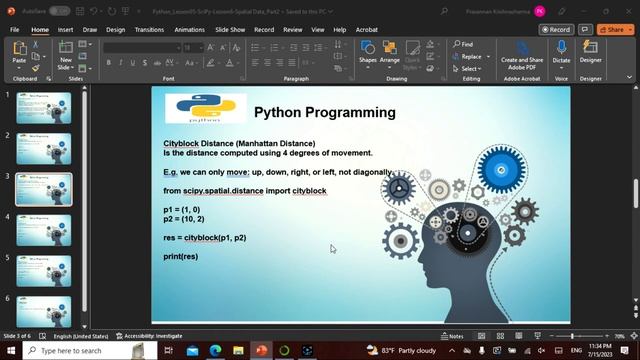Align text right

(280, 63)
